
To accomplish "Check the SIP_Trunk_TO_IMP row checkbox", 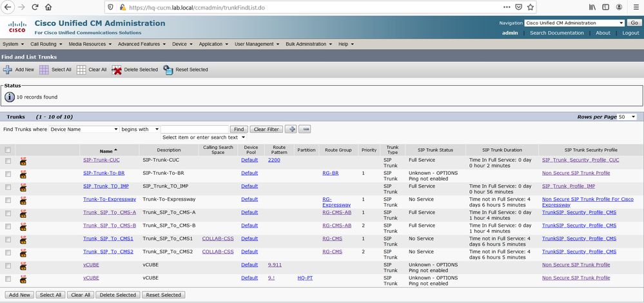I will pos(8,187).
